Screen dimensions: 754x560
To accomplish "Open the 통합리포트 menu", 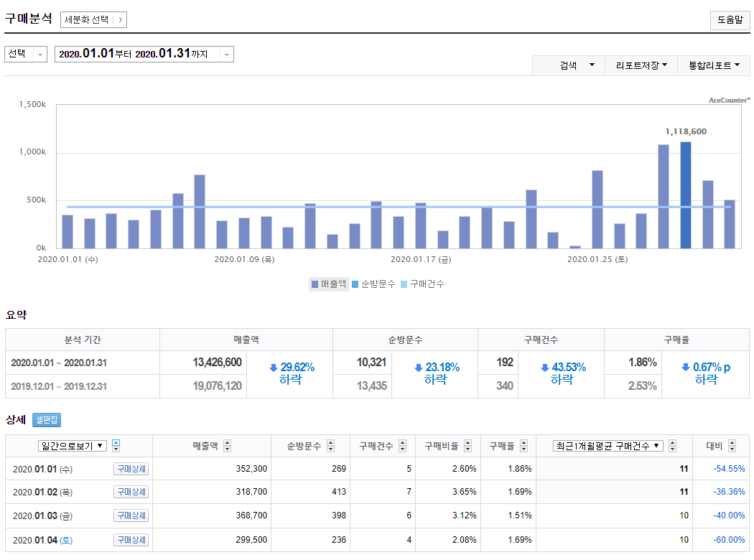I will pyautogui.click(x=714, y=65).
